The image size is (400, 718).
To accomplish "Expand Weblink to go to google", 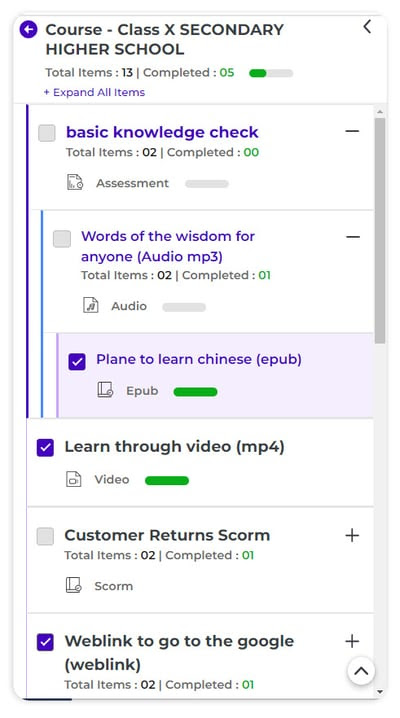I will pos(352,641).
